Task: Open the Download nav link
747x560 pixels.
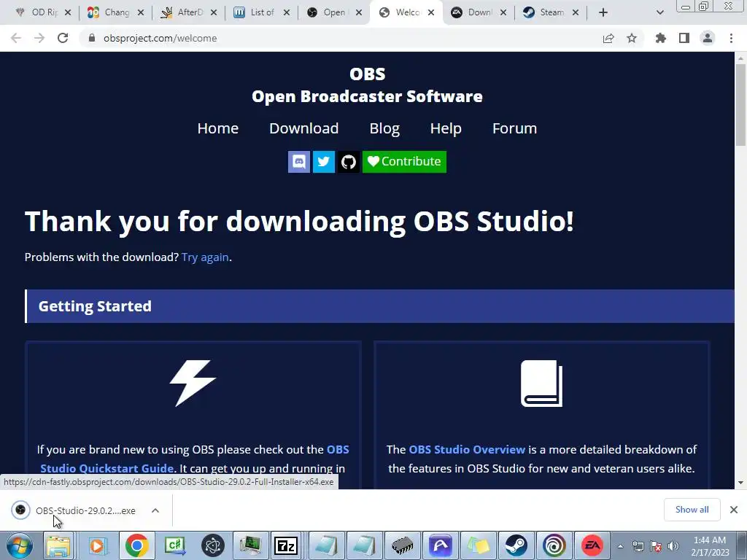Action: click(x=304, y=128)
